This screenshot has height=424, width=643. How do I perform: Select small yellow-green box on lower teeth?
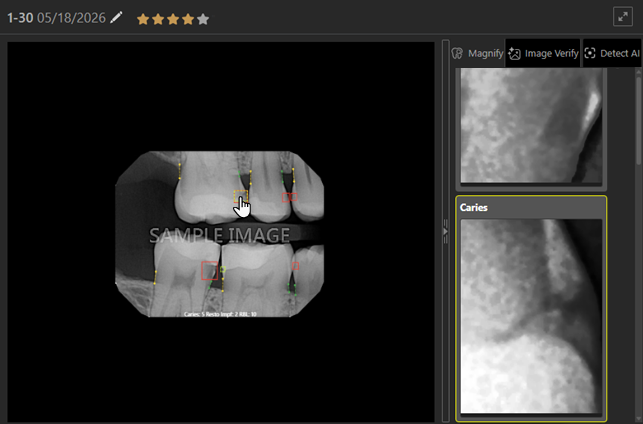(223, 269)
